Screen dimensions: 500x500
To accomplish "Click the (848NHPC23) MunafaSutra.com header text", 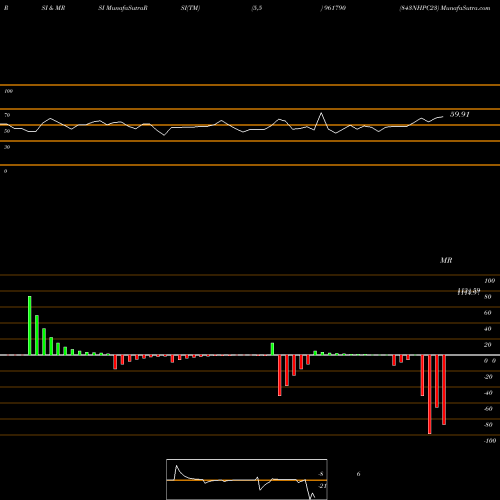I will (x=445, y=8).
